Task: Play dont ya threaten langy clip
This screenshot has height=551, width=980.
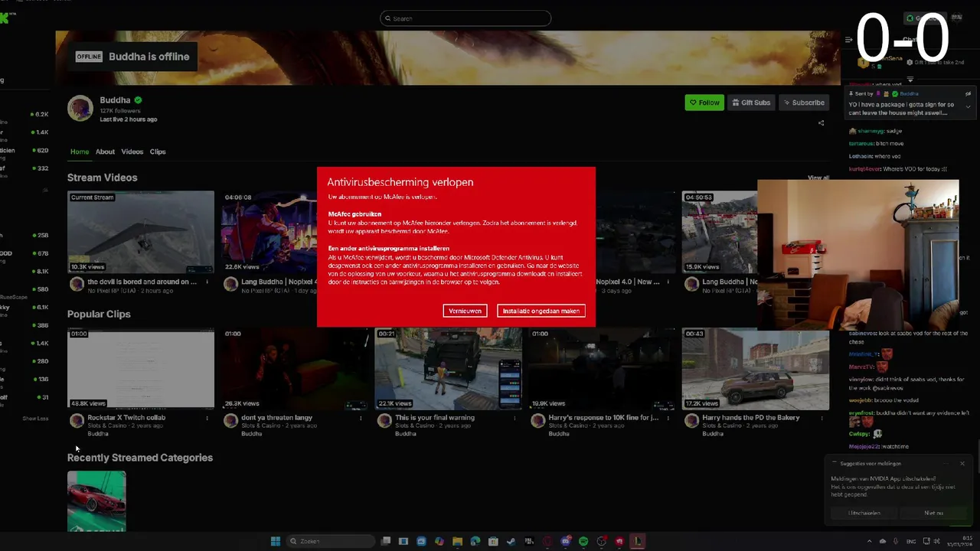Action: pyautogui.click(x=295, y=369)
